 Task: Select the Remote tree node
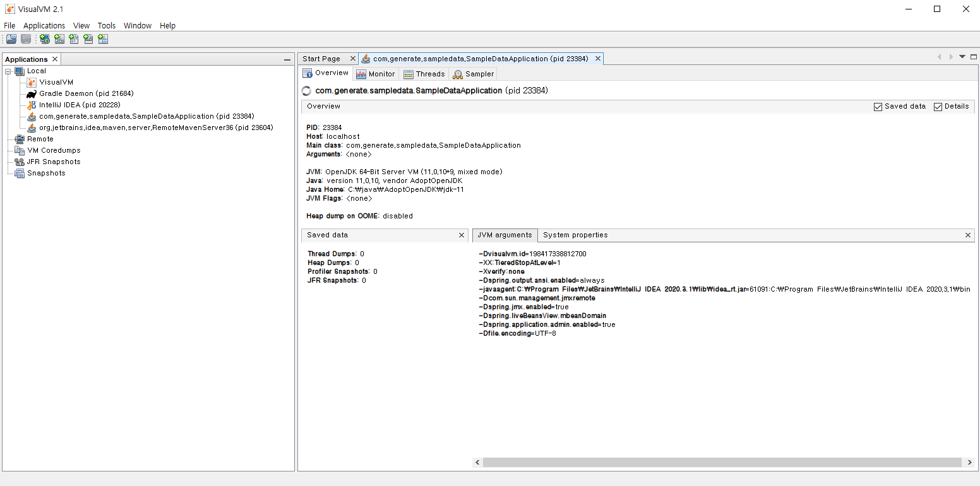coord(40,139)
